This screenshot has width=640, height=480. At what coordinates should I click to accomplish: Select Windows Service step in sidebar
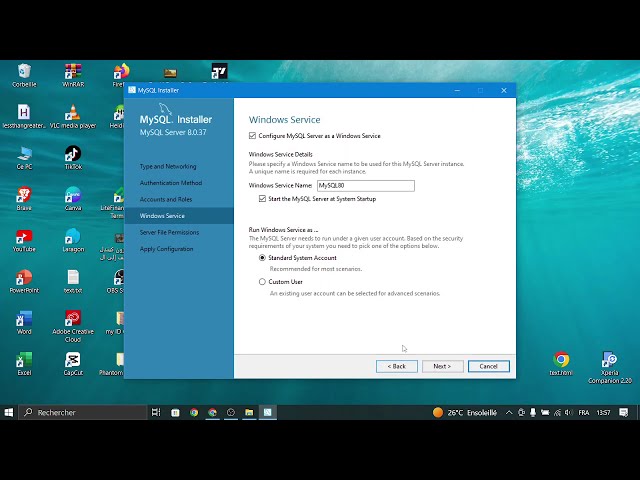pyautogui.click(x=179, y=216)
